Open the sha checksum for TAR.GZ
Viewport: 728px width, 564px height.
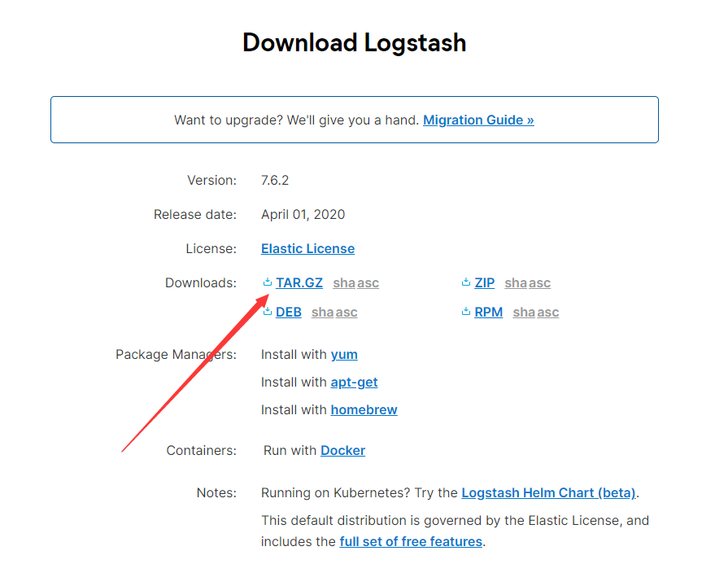point(344,282)
